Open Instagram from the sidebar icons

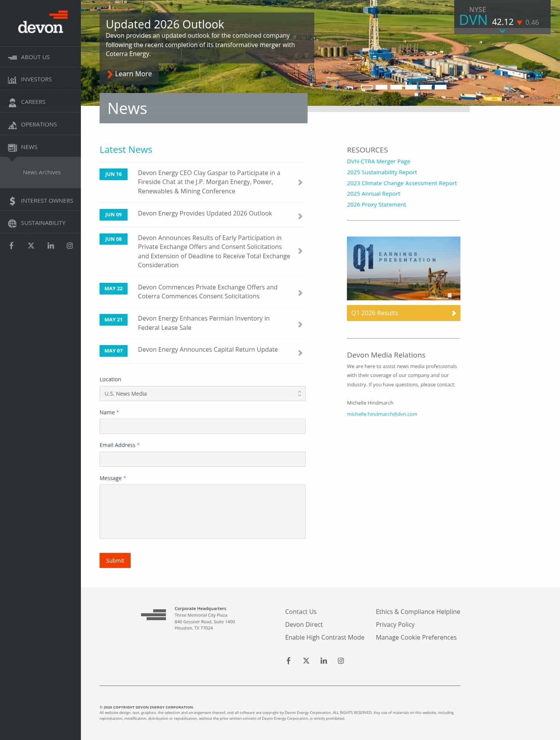click(x=70, y=245)
